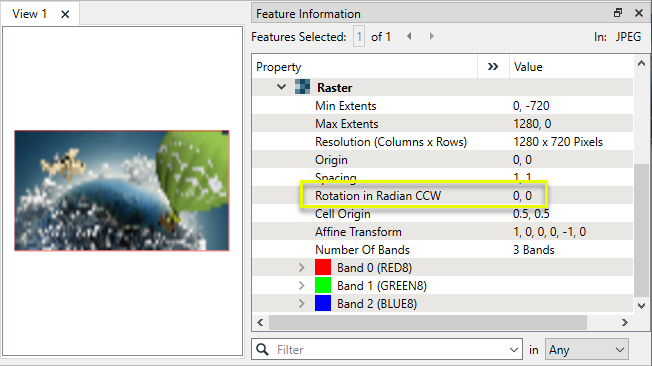Click the double-chevron column expand icon

coord(493,67)
